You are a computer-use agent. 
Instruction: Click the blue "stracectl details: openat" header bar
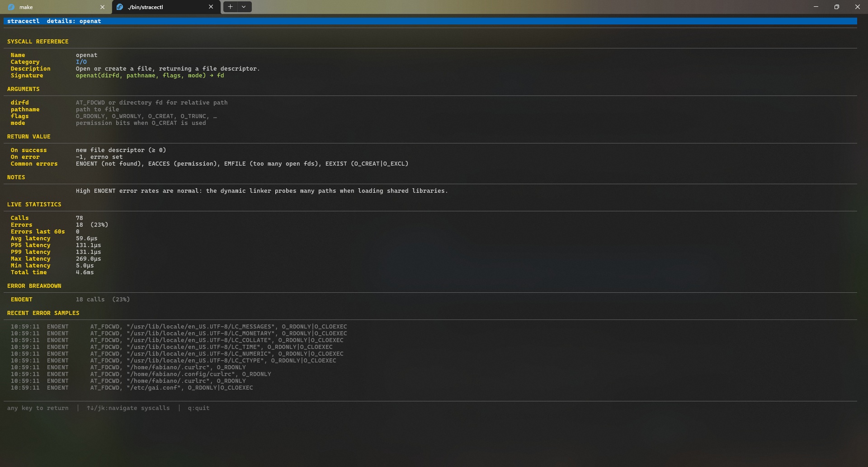coord(429,21)
